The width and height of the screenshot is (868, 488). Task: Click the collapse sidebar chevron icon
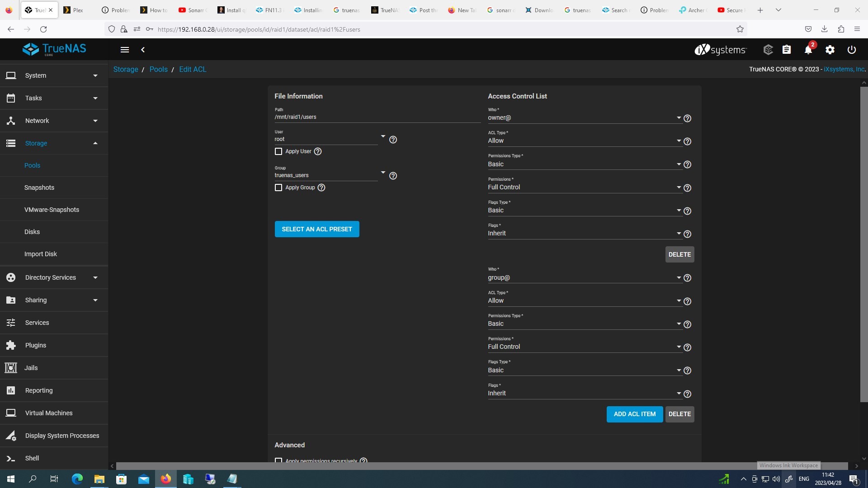[x=143, y=50]
